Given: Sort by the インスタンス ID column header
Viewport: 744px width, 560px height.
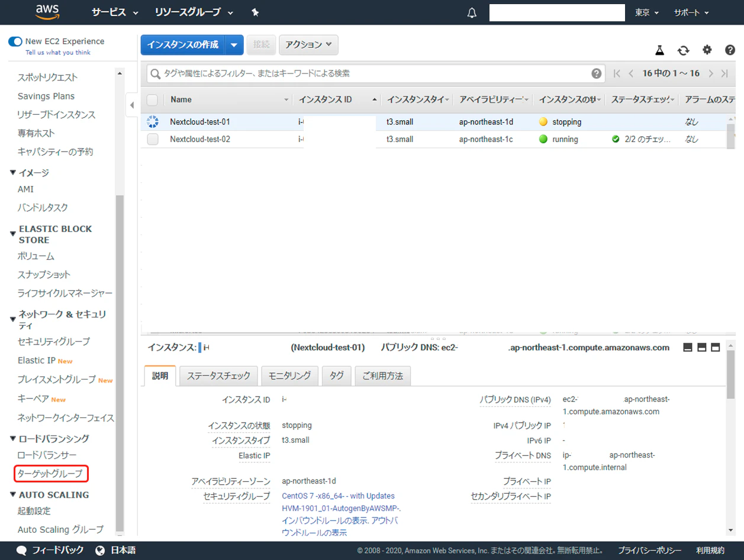Looking at the screenshot, I should point(336,99).
